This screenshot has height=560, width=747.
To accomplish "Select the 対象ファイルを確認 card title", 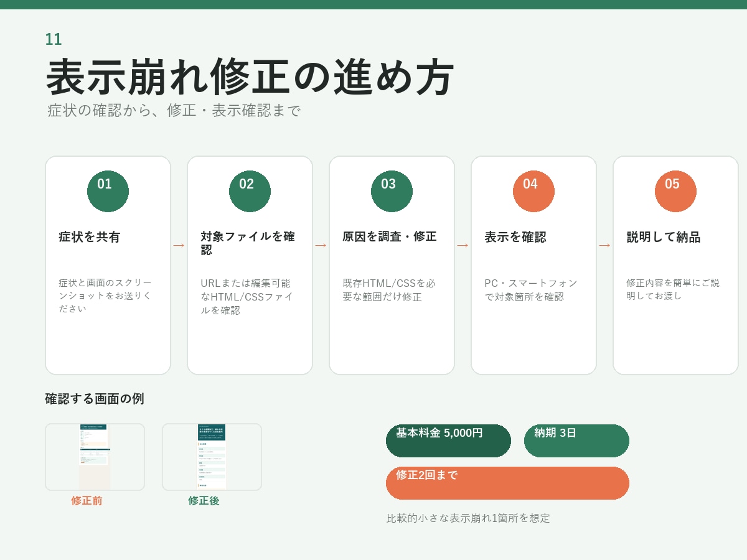I will pos(248,243).
